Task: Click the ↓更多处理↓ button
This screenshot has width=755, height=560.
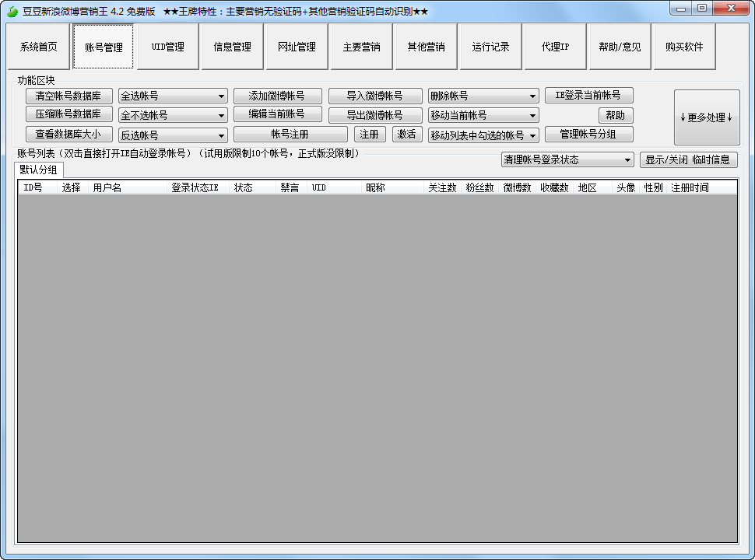Action: pos(707,117)
